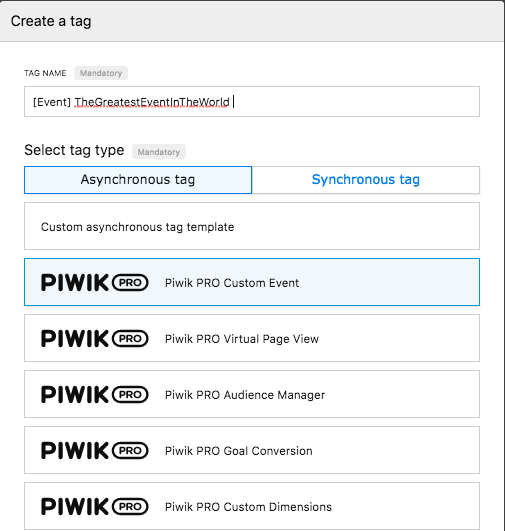
Task: Click Piwik PRO logo in Custom Event row
Action: [x=94, y=282]
